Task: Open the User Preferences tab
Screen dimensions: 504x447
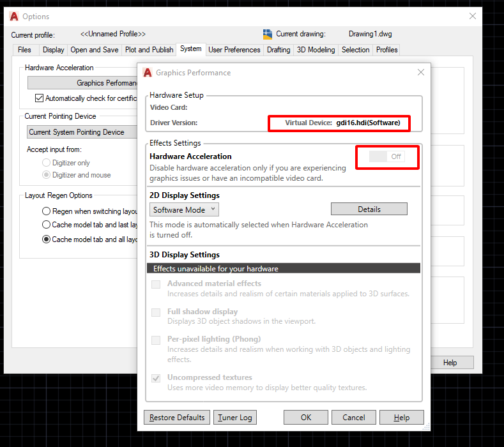Action: tap(234, 50)
